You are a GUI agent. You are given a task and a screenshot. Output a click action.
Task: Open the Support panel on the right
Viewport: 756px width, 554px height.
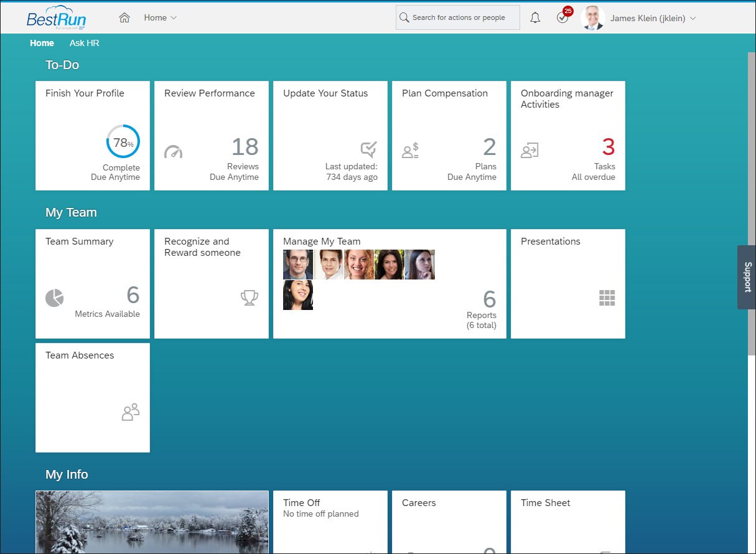(x=746, y=277)
